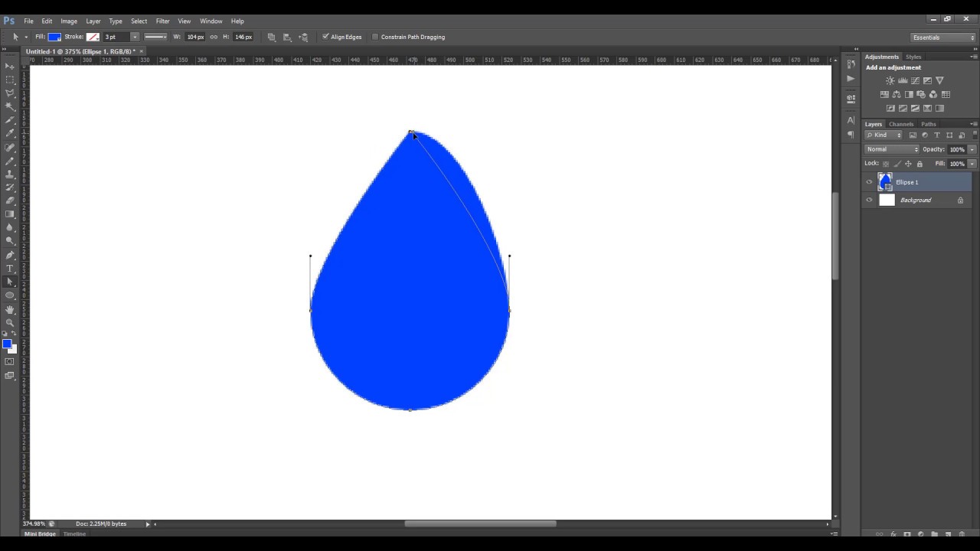Hide the Ellipse 1 layer
The image size is (980, 551).
(x=869, y=182)
